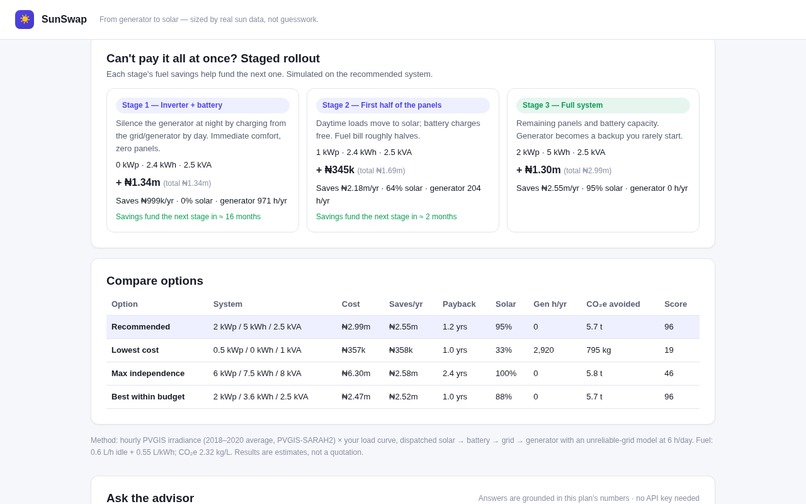The image size is (806, 504).
Task: Click the Stage 3 spec '2 kWp · 5 kWh · 2.5 kVA'
Action: coord(561,152)
